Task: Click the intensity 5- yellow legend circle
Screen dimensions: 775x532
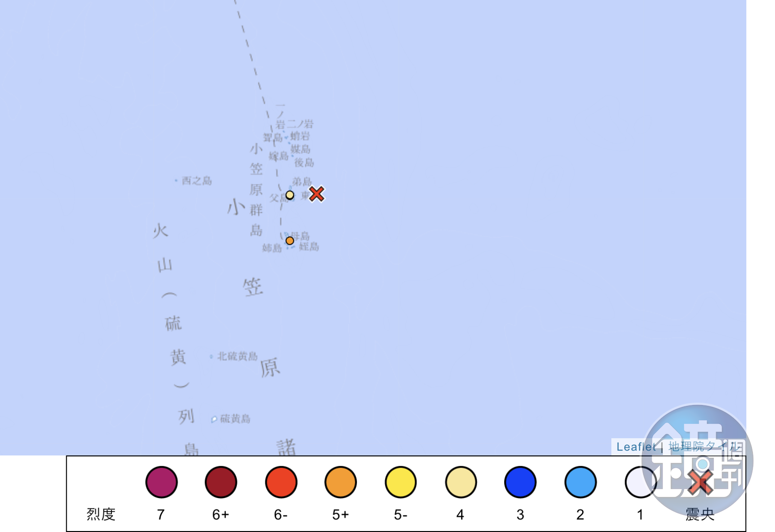Action: tap(401, 482)
